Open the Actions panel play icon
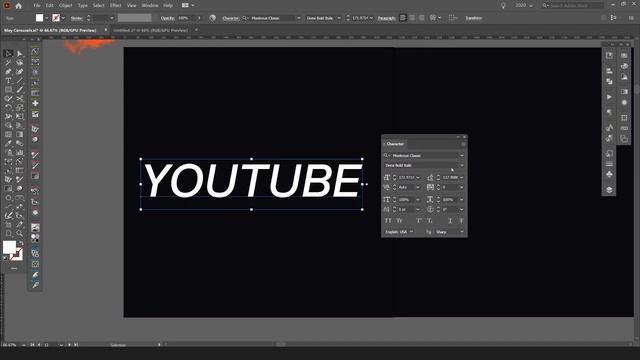This screenshot has width=640, height=360. click(x=609, y=97)
